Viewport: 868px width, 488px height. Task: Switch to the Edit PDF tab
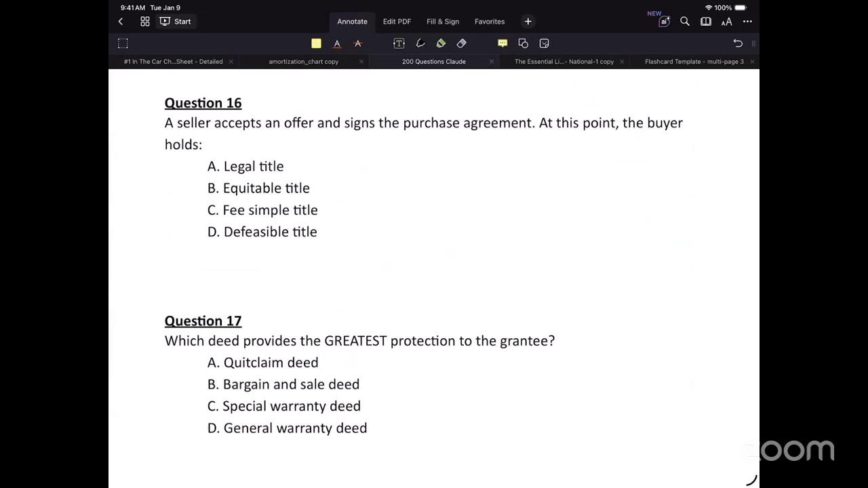click(397, 22)
